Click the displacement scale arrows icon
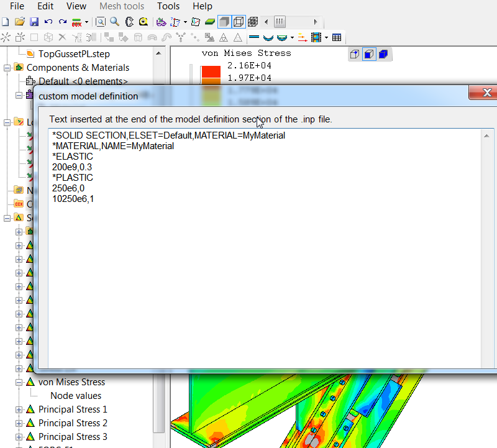The width and height of the screenshot is (497, 448). point(303,37)
